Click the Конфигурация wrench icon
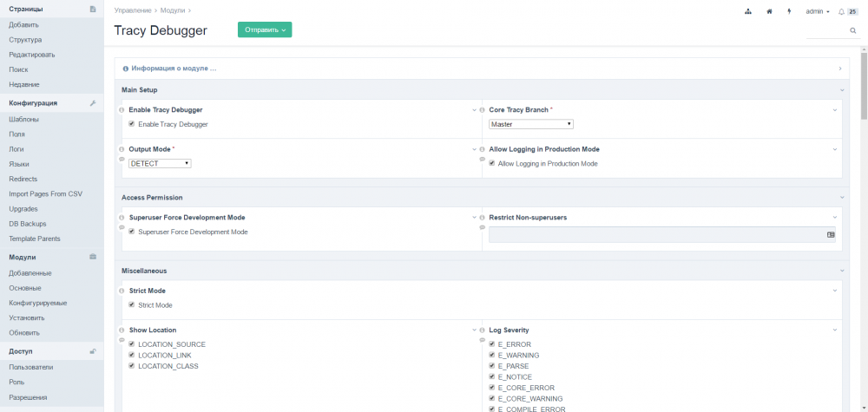The height and width of the screenshot is (412, 868). (93, 103)
